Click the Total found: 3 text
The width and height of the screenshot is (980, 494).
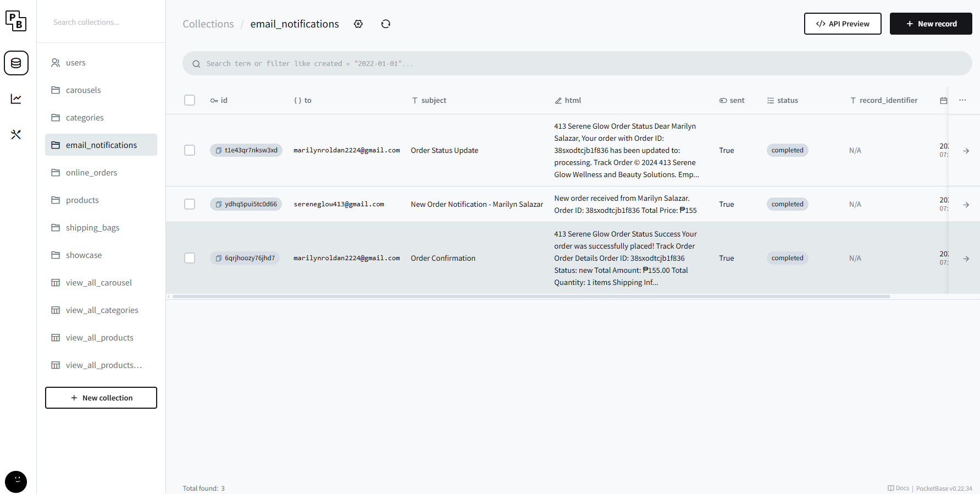click(204, 488)
